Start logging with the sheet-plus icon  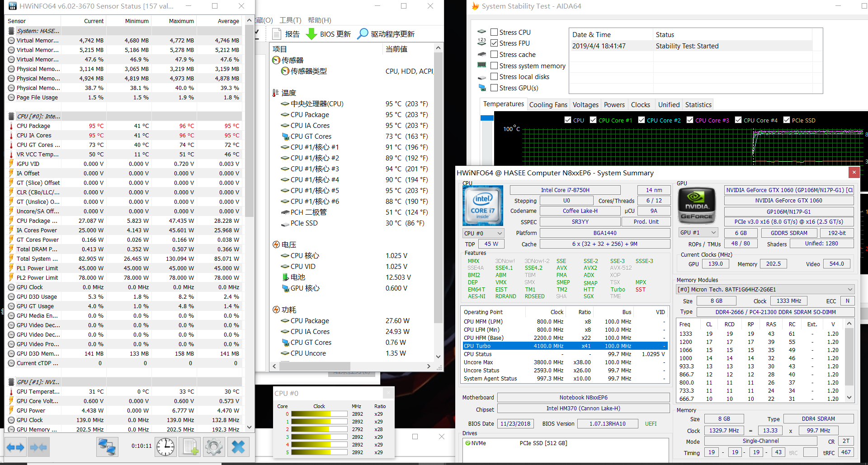click(190, 447)
